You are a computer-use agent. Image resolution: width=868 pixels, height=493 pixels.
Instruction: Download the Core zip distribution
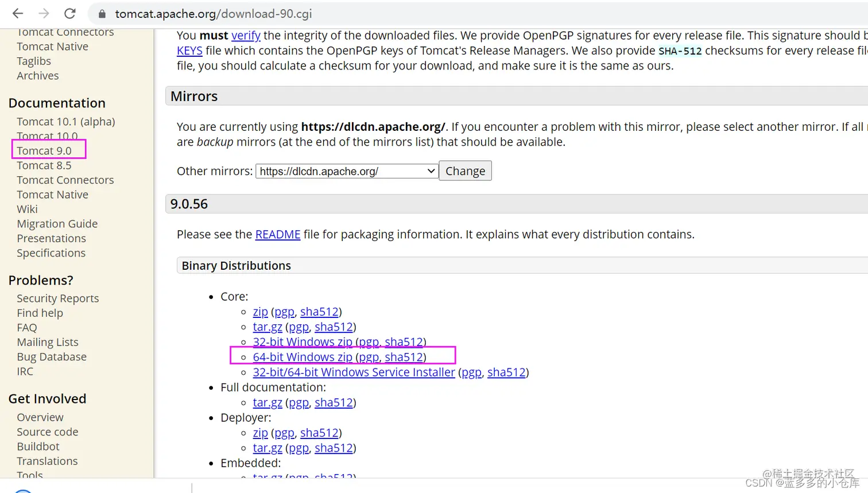260,312
